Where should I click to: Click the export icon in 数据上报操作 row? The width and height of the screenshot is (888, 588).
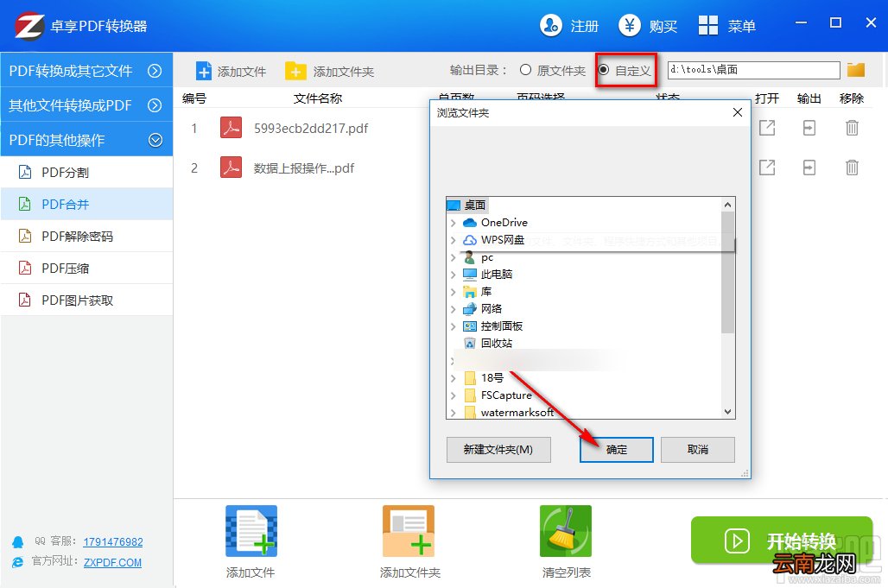pos(809,168)
